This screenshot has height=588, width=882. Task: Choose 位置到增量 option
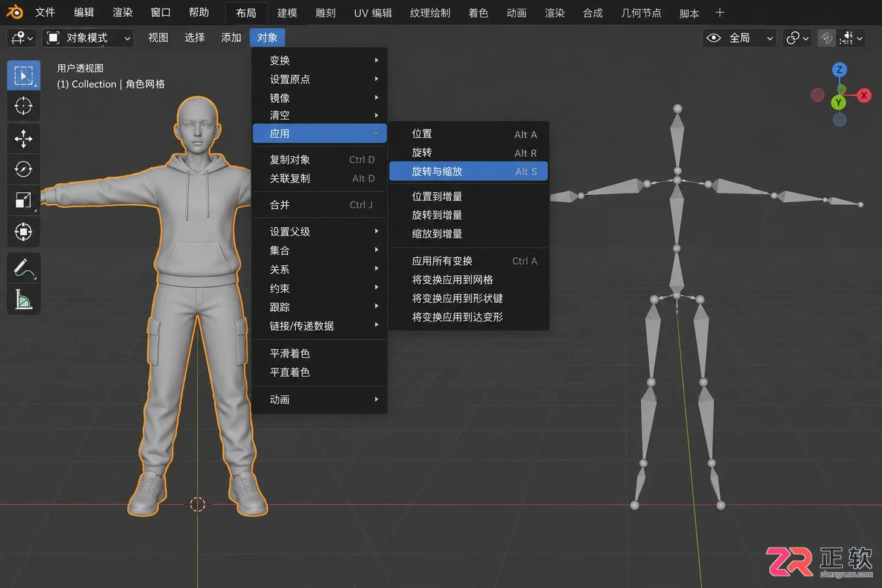tap(469, 197)
